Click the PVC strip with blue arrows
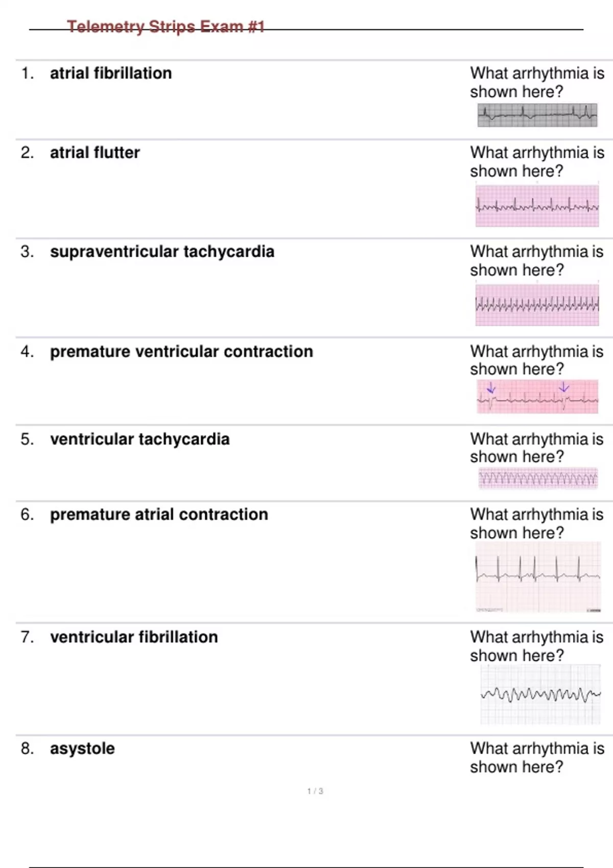 coord(537,397)
